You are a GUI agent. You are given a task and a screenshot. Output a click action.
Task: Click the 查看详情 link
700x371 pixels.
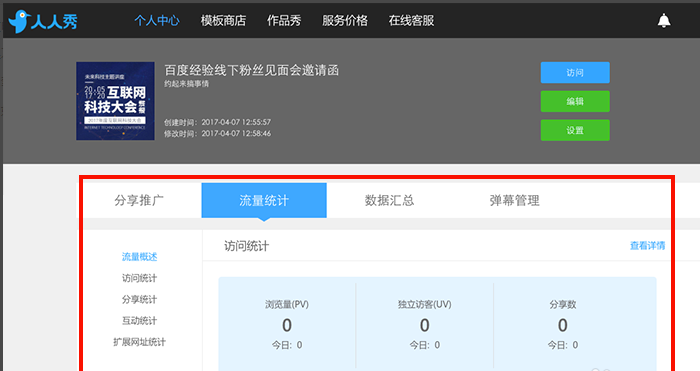tap(647, 246)
